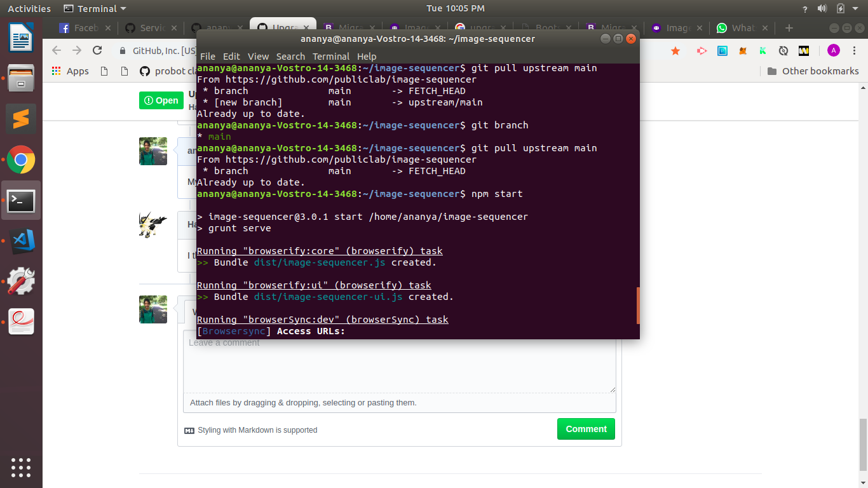This screenshot has width=868, height=488.
Task: Open the Apps shortcut in bookmarks bar
Action: pos(70,71)
